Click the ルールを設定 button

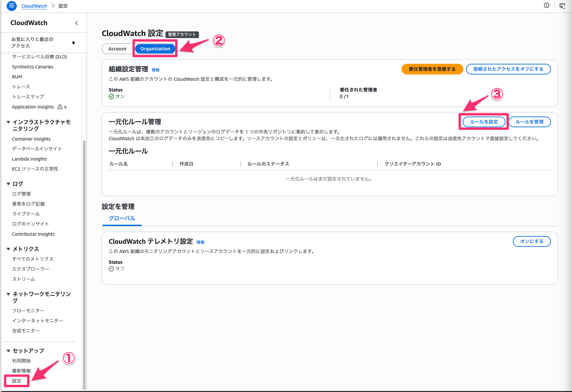[483, 122]
